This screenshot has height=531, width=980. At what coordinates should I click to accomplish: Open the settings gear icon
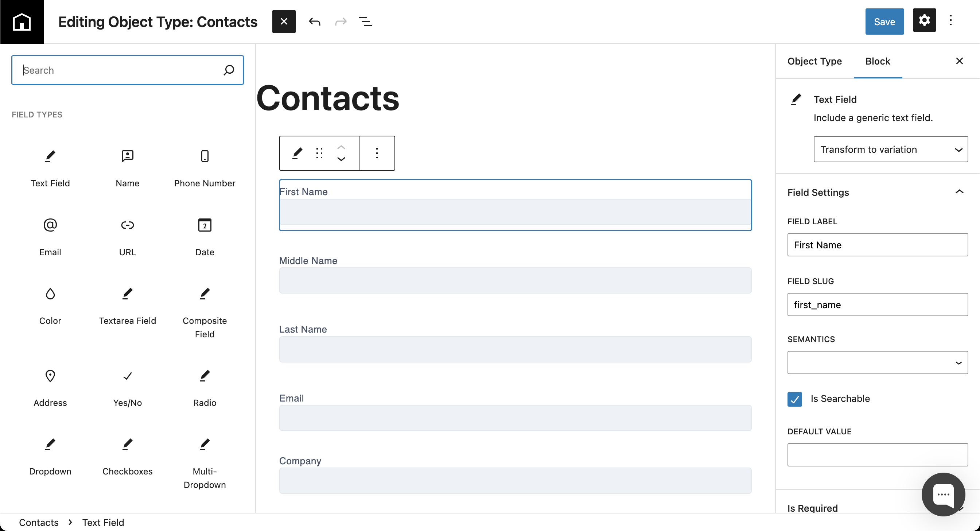point(924,20)
